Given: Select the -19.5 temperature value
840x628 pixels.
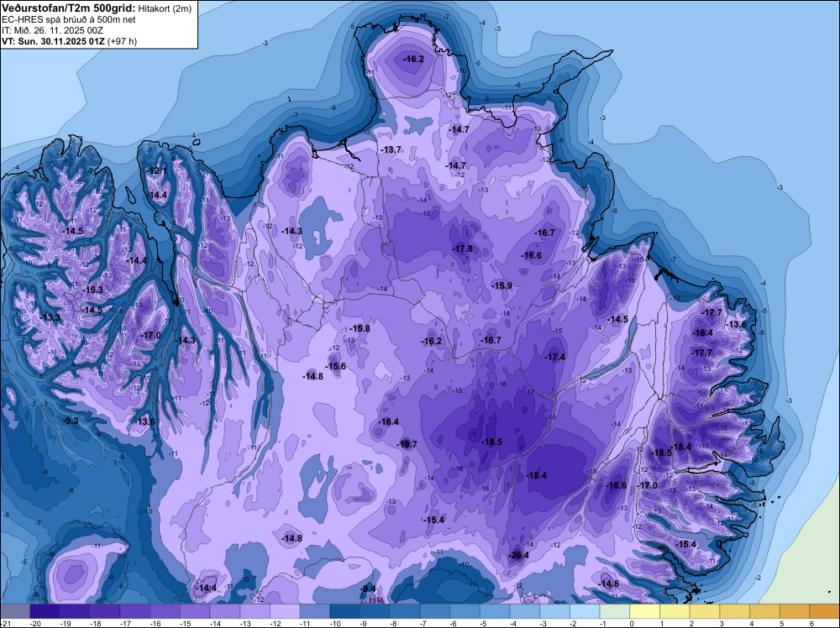Looking at the screenshot, I should [491, 442].
